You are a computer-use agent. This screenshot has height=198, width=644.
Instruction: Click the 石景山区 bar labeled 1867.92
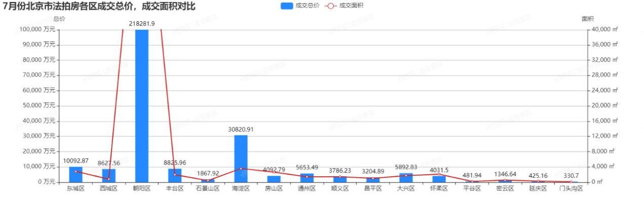point(208,181)
